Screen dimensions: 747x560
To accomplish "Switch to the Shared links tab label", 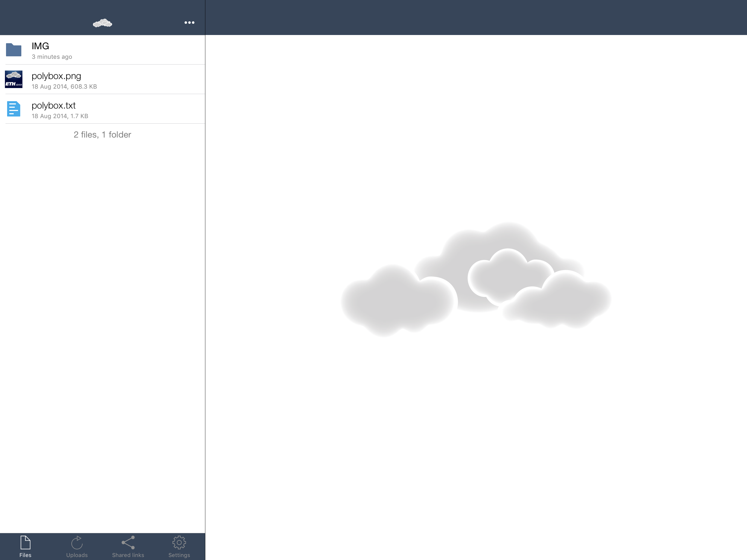I will (x=128, y=555).
